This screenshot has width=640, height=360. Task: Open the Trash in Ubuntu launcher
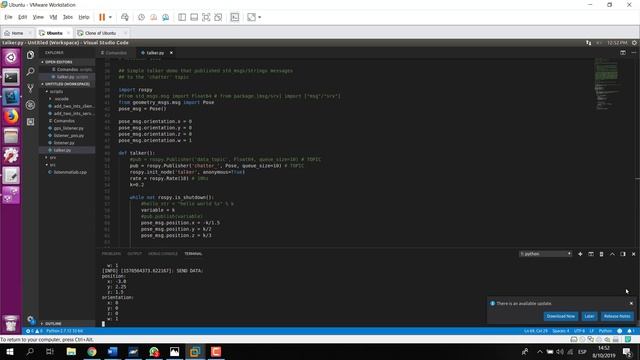11,323
